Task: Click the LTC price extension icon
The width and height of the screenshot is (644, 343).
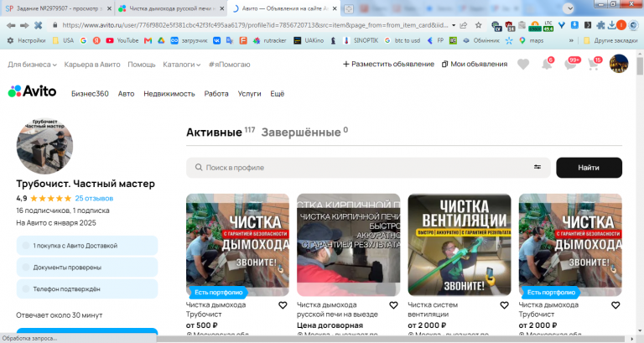Action: pos(548,26)
